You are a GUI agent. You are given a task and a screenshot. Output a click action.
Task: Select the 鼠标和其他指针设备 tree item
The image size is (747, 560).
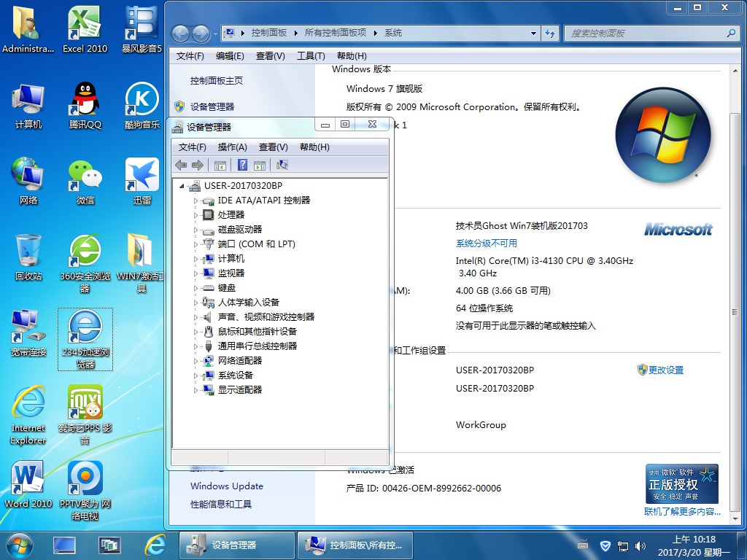[258, 332]
